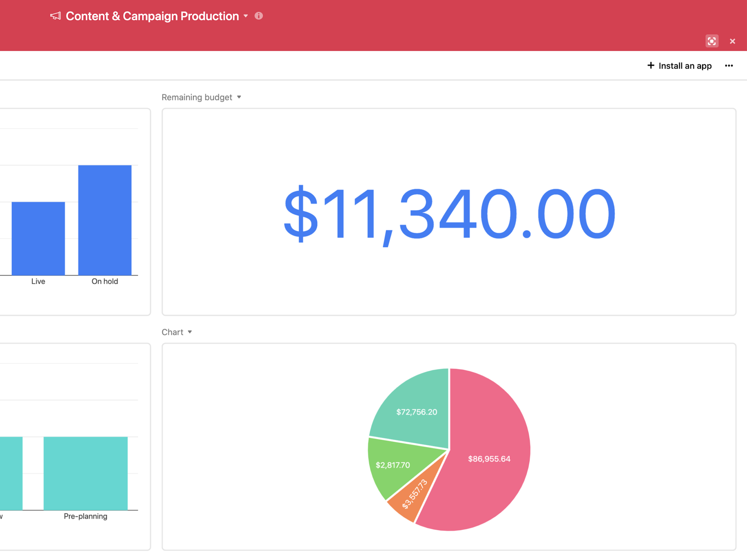Image resolution: width=747 pixels, height=560 pixels.
Task: Open the Chart app dropdown arrow
Action: [190, 332]
